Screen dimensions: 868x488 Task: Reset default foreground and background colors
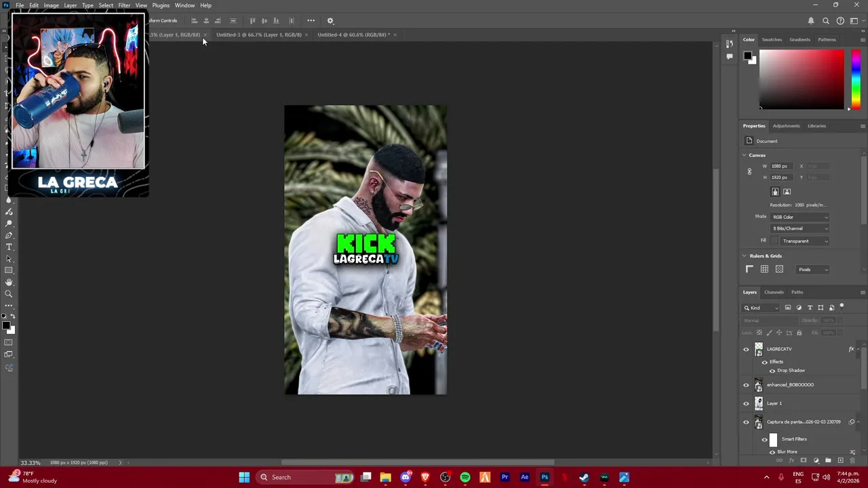pyautogui.click(x=5, y=317)
